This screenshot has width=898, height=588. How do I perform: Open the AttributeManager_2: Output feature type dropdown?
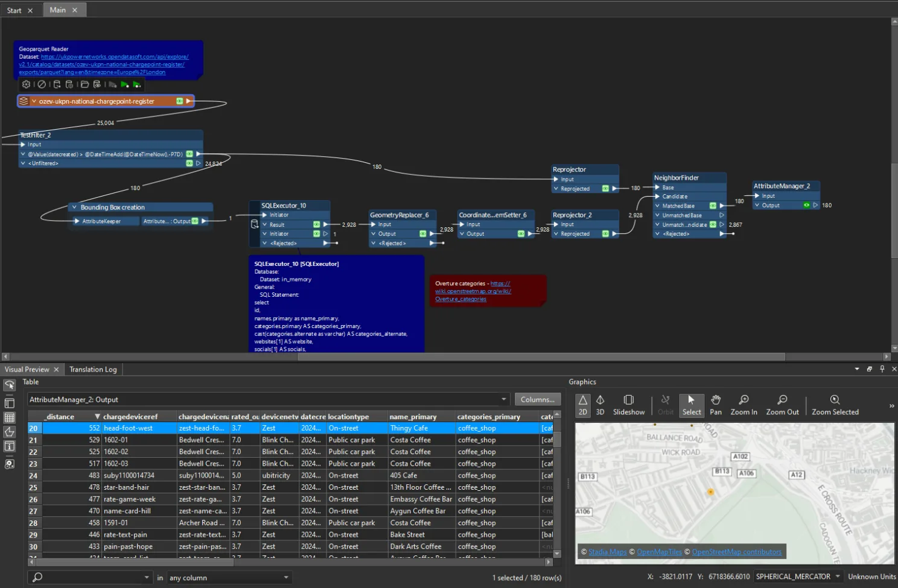[504, 399]
